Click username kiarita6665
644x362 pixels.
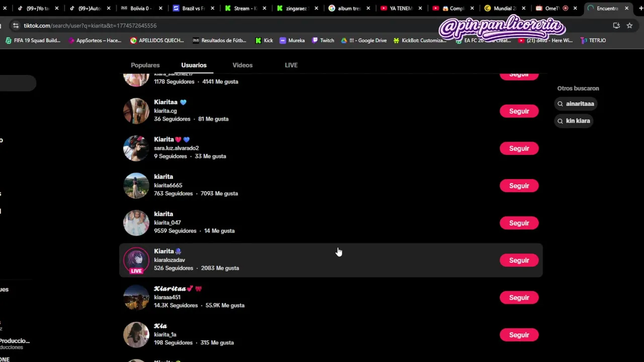click(x=168, y=186)
